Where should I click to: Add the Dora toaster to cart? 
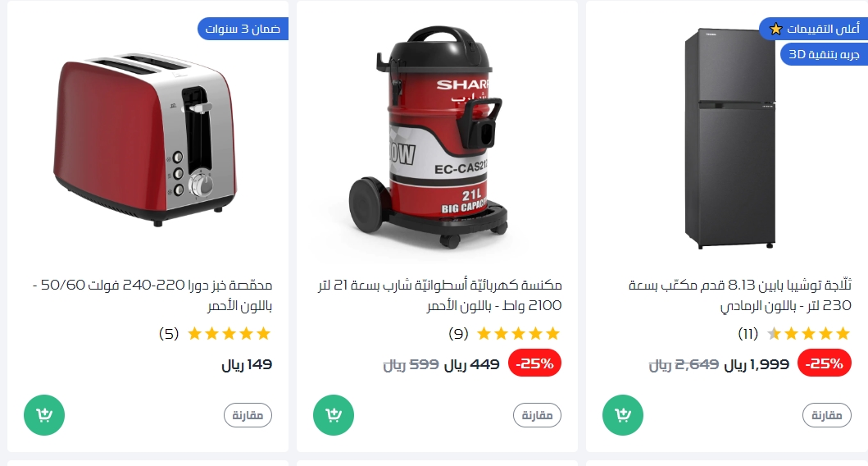click(x=44, y=415)
